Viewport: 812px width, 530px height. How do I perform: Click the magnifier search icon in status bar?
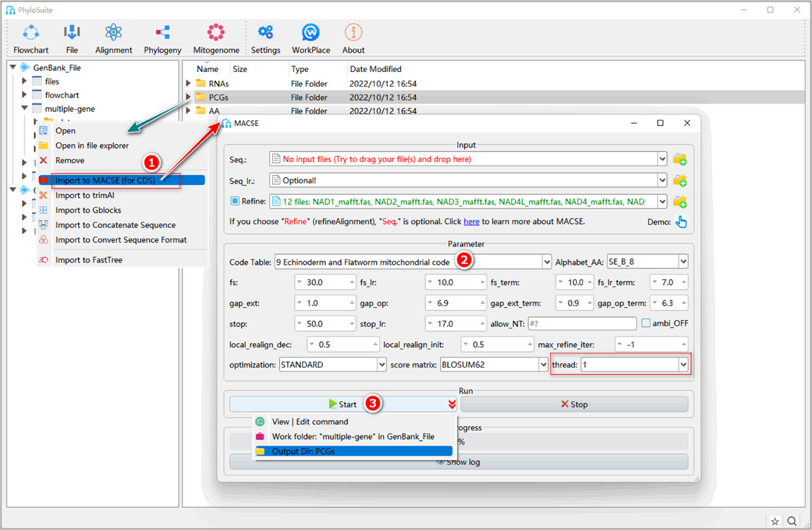[792, 521]
